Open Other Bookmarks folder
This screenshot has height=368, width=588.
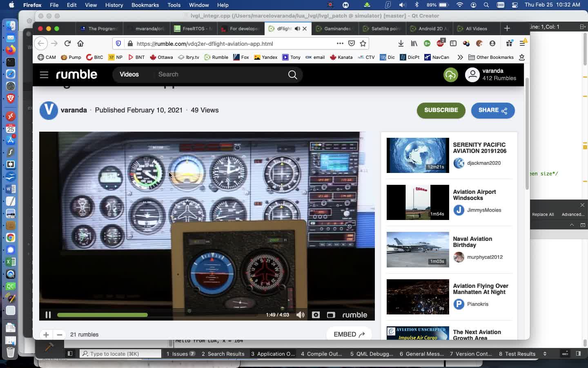click(491, 57)
